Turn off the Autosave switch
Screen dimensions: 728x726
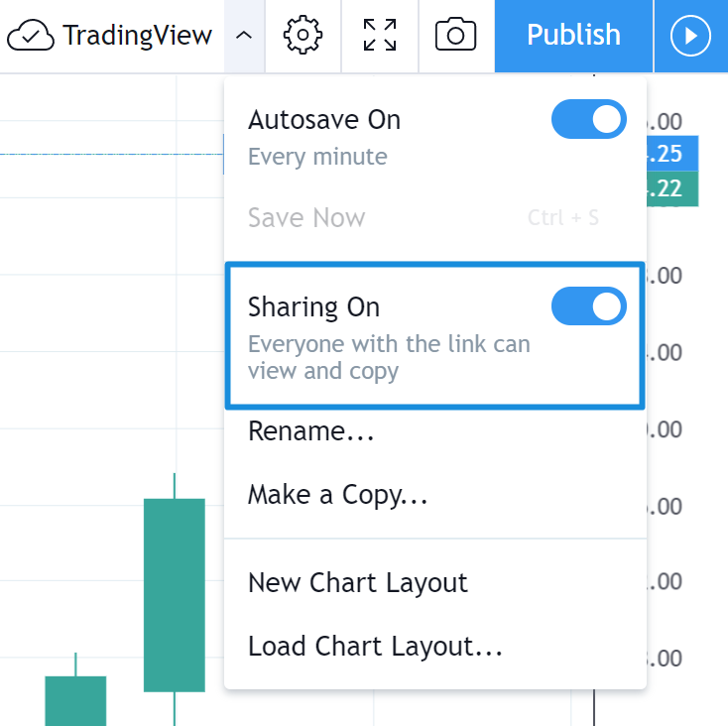pos(589,121)
